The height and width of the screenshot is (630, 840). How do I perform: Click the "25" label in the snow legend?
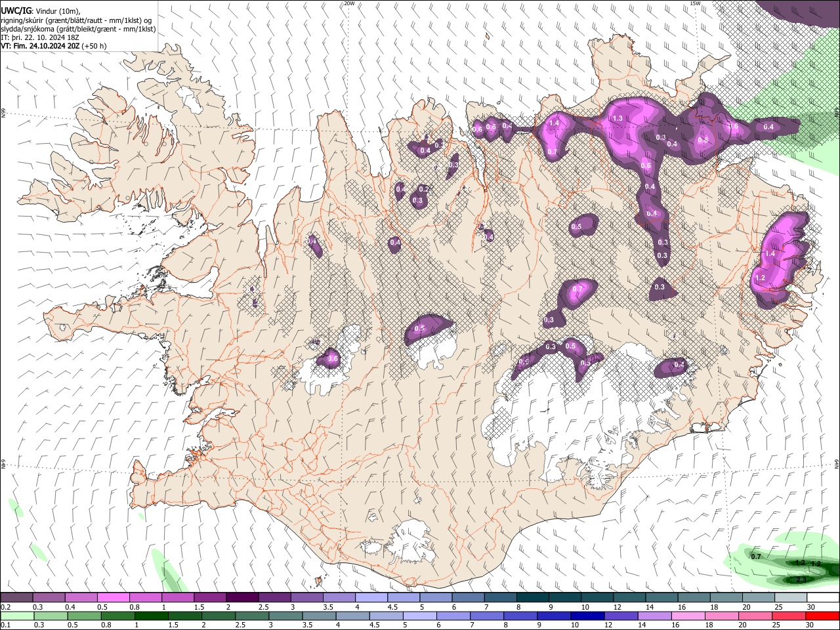[x=779, y=607]
